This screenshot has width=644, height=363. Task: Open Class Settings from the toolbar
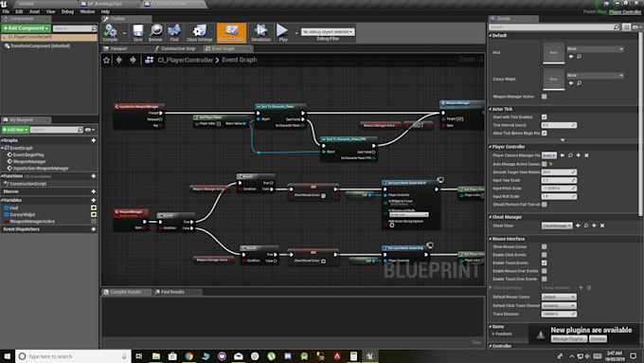199,32
